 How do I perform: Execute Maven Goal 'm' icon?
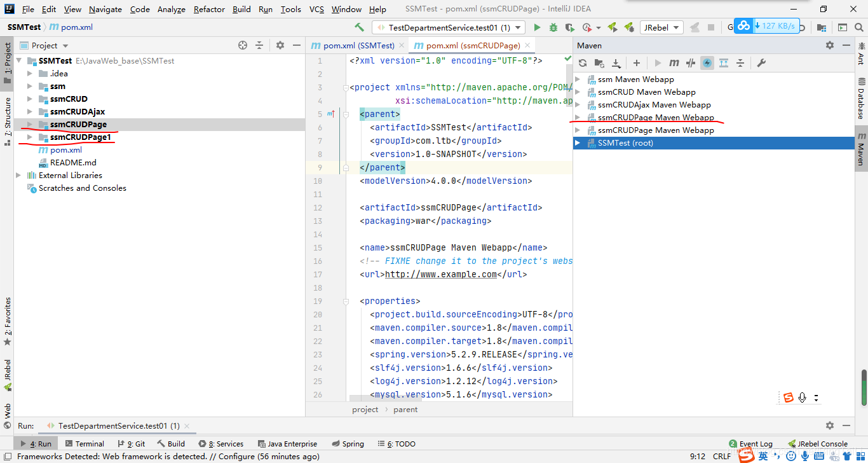674,63
